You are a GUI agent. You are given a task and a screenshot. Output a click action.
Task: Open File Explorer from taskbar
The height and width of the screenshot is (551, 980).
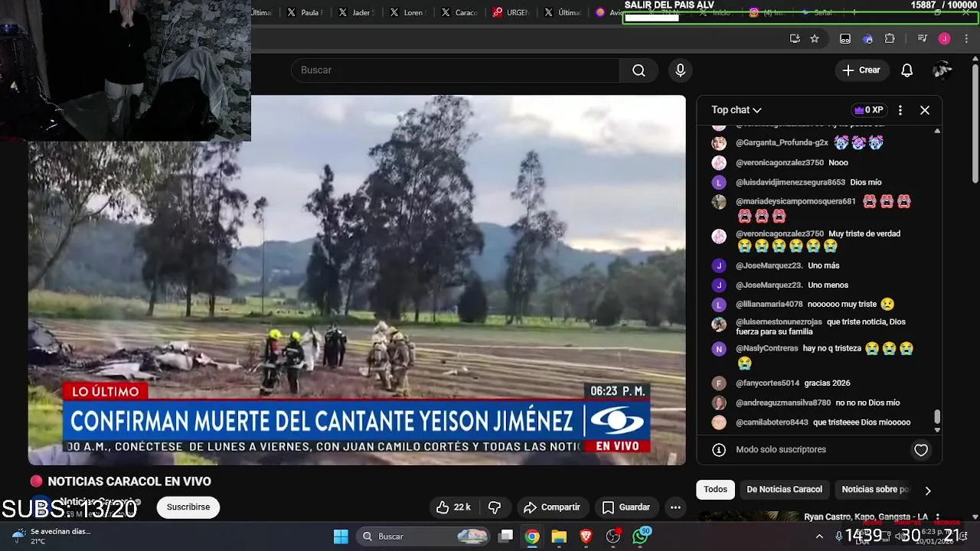pyautogui.click(x=559, y=536)
